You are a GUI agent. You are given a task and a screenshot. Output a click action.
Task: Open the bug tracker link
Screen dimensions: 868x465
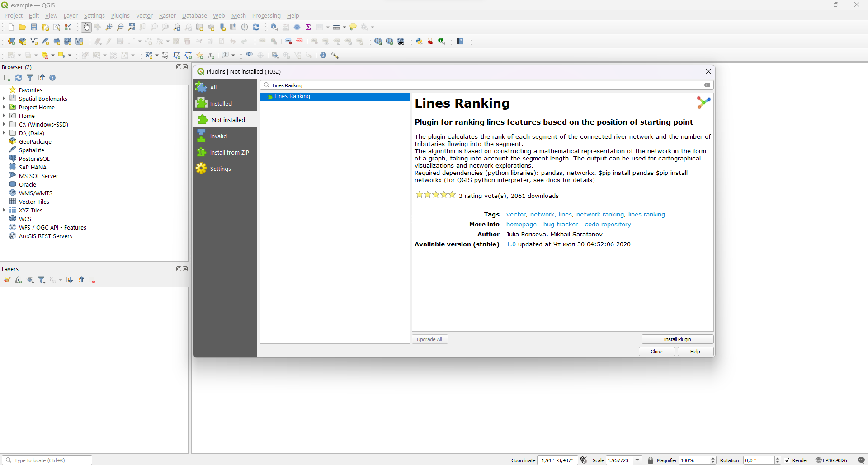tap(561, 225)
